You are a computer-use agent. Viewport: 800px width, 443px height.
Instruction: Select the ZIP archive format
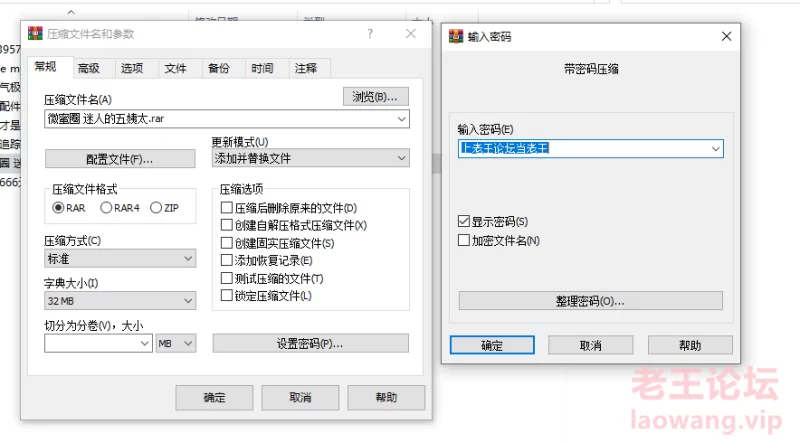click(156, 208)
